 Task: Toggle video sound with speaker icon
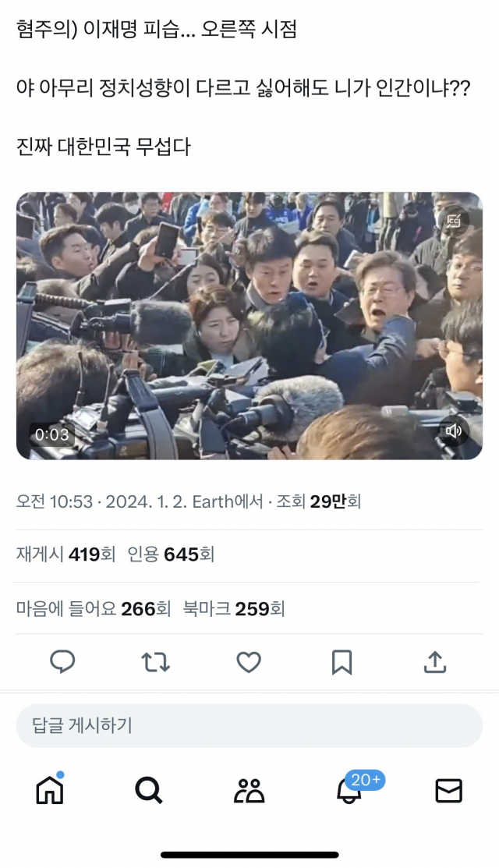coord(454,431)
